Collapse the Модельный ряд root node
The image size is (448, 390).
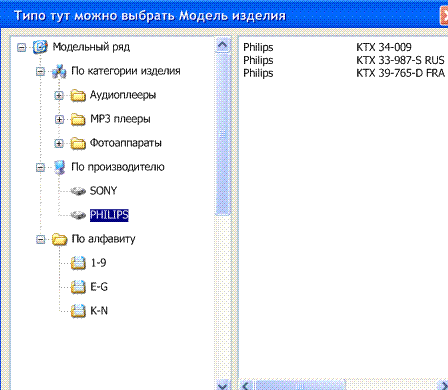[22, 47]
